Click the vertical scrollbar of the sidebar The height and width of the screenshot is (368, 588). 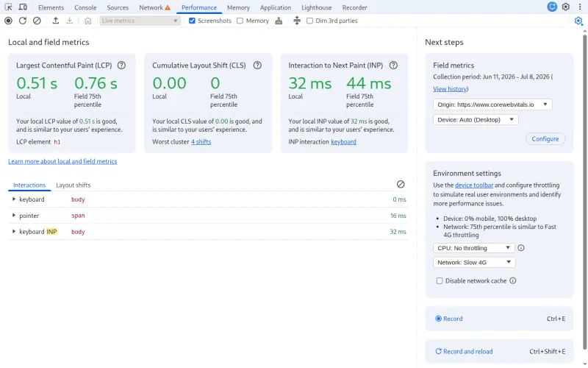tap(584, 191)
